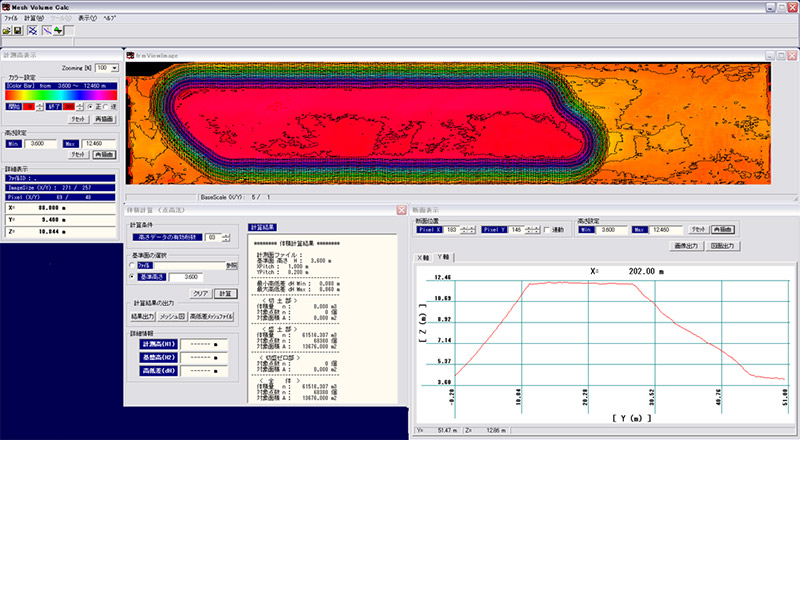Click the effective digits spinner control
Image resolution: width=800 pixels, height=600 pixels.
[224, 237]
